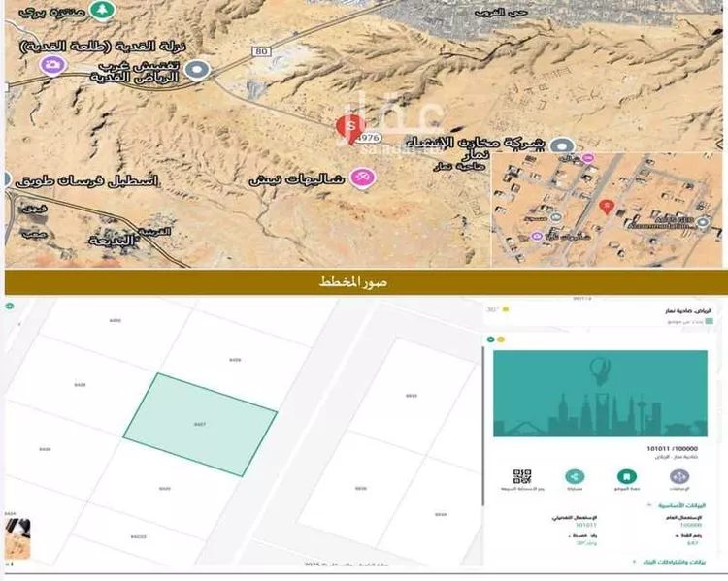Image resolution: width=728 pixels, height=581 pixels.
Task: Expand the بيانات واشتراطات البناء section
Action: click(670, 562)
